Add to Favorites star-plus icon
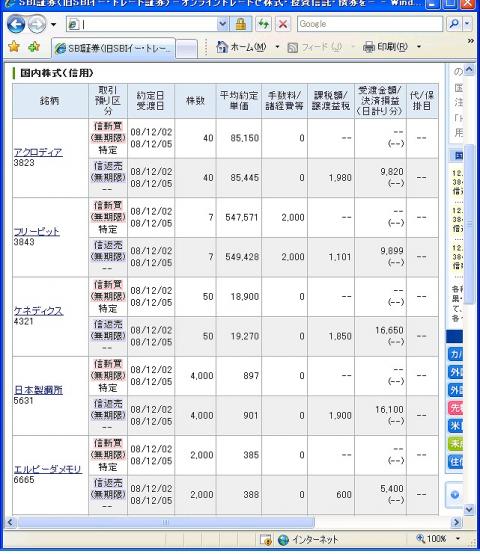The width and height of the screenshot is (480, 554). coord(34,47)
